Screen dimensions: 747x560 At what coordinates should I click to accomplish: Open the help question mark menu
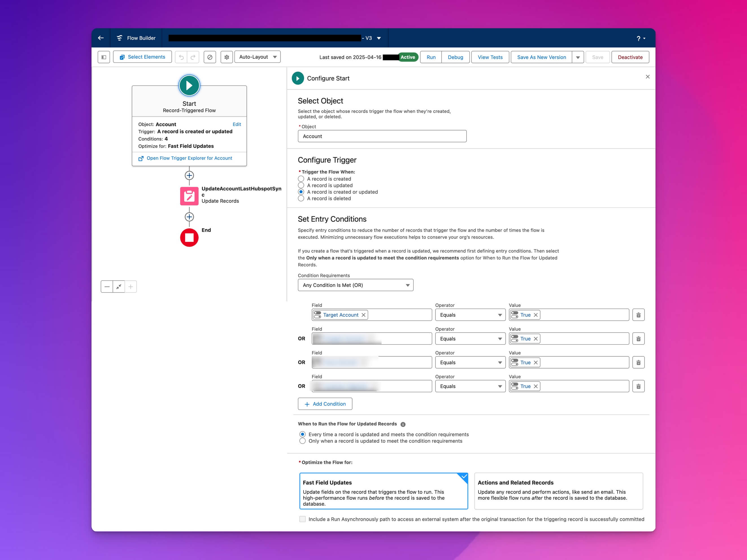click(x=641, y=38)
